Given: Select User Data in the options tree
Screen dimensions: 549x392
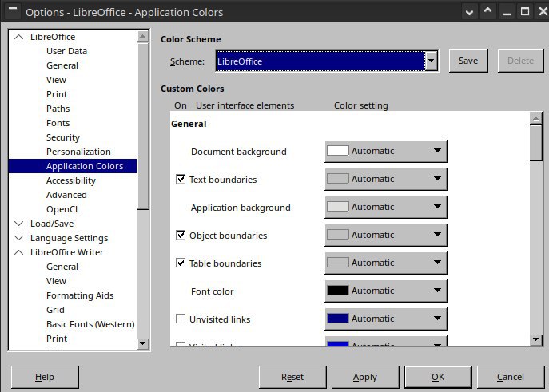Looking at the screenshot, I should point(66,51).
